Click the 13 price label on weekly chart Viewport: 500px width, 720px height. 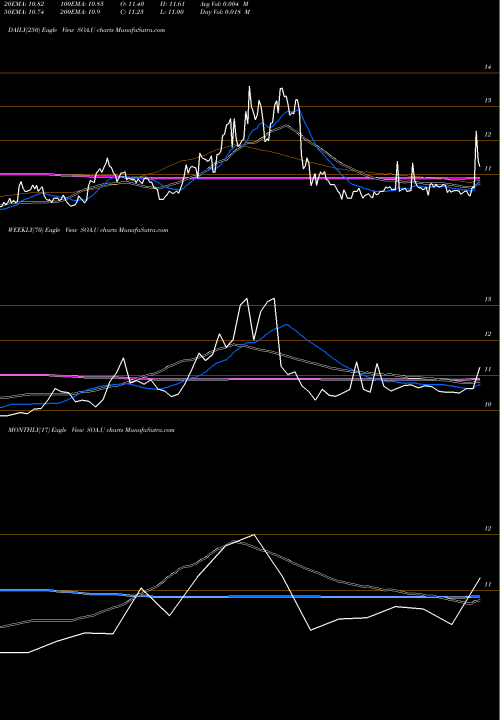488,299
